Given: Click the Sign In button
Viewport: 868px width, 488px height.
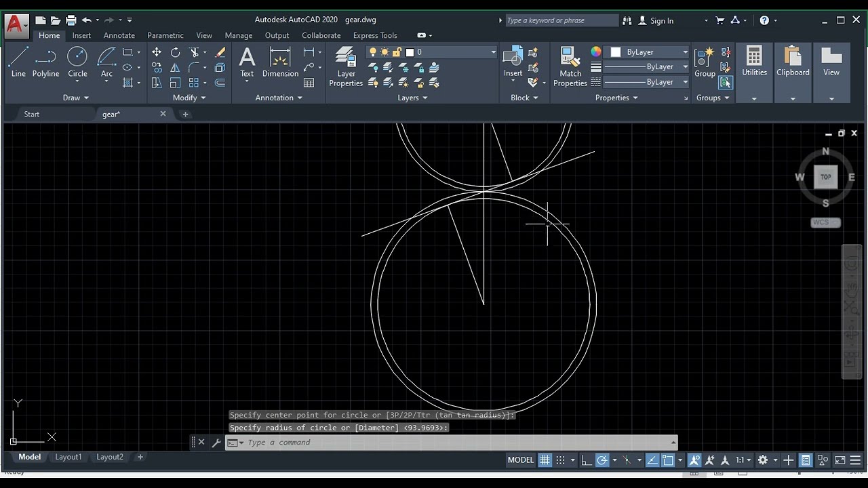Looking at the screenshot, I should point(656,20).
